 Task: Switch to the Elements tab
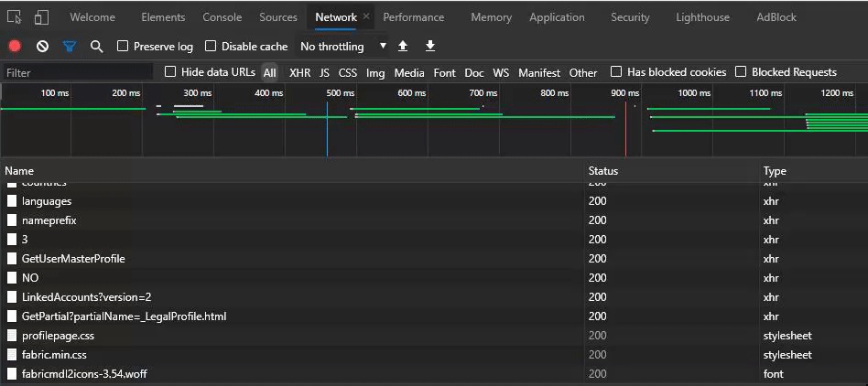(163, 17)
